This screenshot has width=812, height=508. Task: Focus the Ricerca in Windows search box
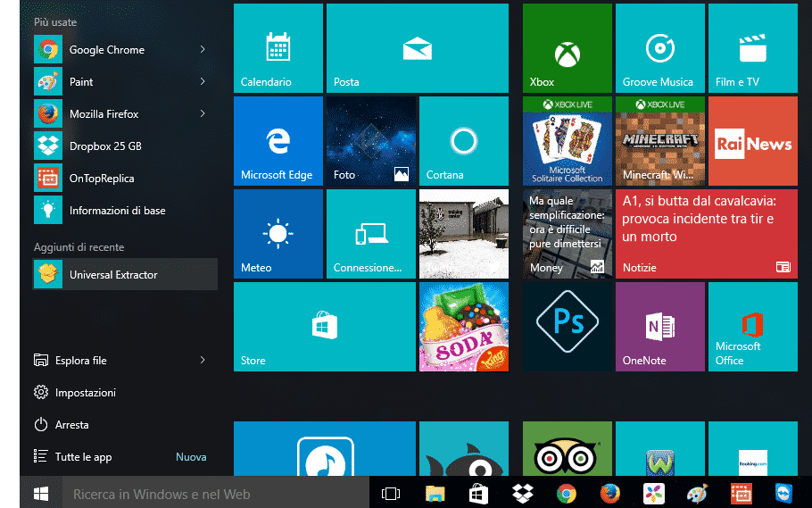coord(216,494)
